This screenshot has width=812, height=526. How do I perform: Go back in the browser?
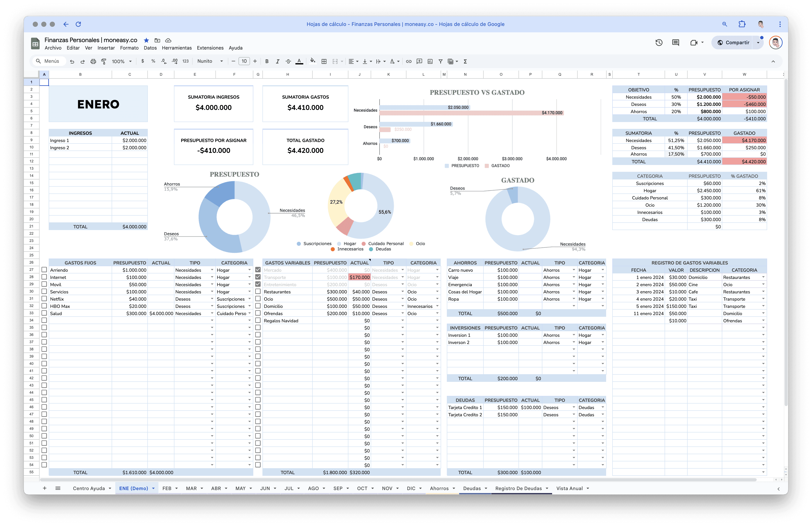(66, 24)
